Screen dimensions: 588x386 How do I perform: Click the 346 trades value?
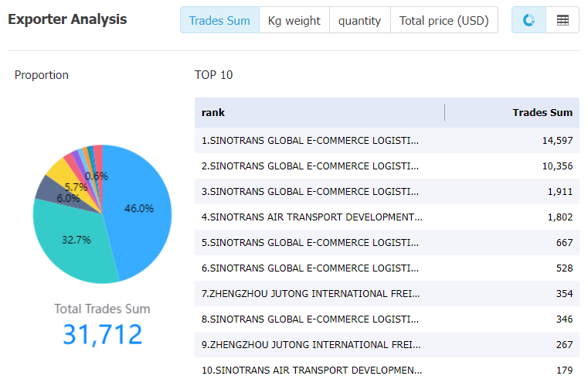pos(564,319)
